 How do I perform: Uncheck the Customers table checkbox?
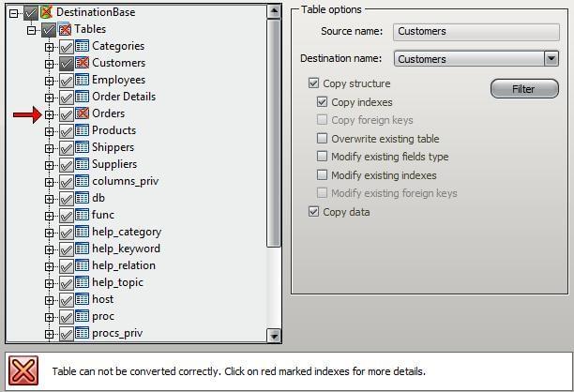coord(67,64)
